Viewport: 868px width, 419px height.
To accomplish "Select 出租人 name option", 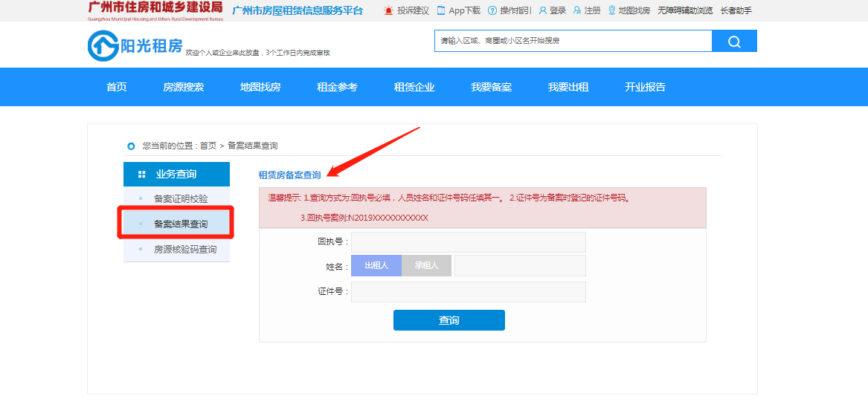I will click(x=376, y=265).
